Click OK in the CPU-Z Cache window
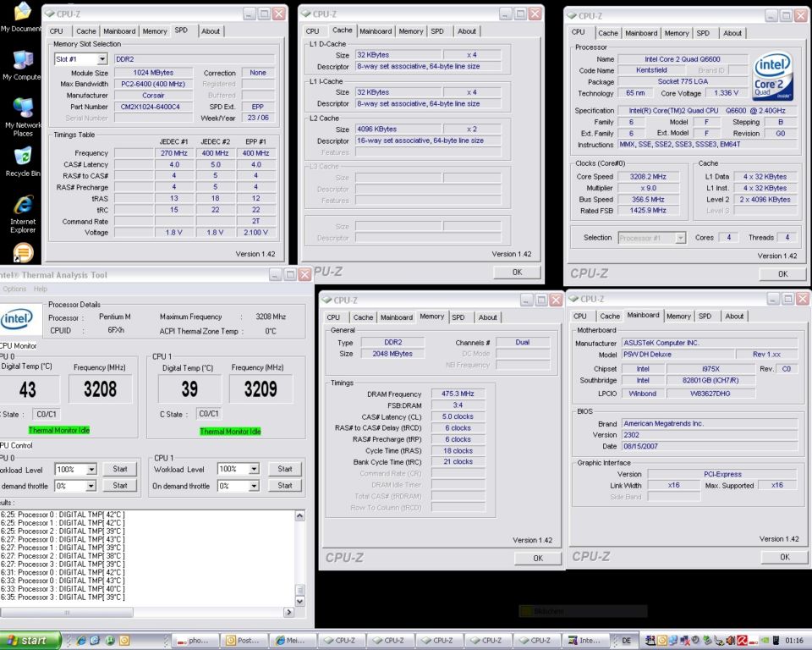 coord(517,273)
